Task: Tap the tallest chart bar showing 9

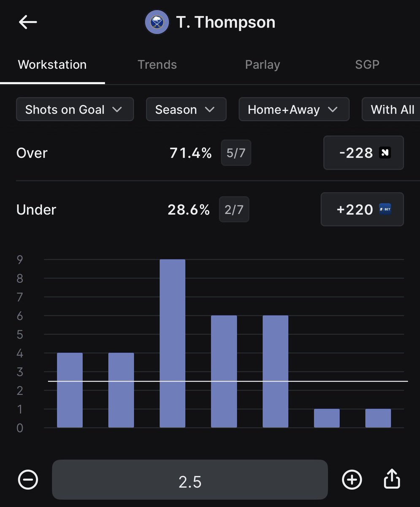Action: click(172, 343)
